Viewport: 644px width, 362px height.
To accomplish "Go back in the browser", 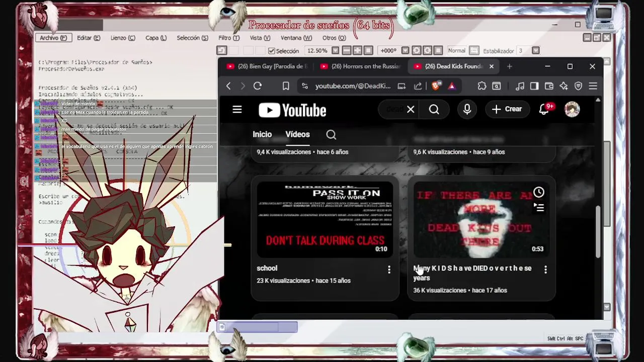I will tap(228, 86).
